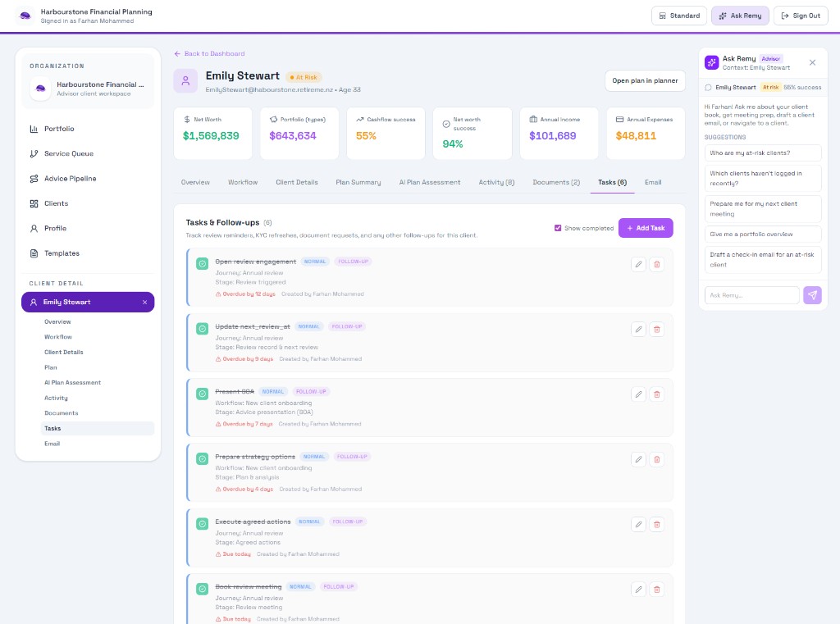Choose 'Who are my at-risk clients?' suggestion
Image resolution: width=840 pixels, height=624 pixels.
pyautogui.click(x=763, y=153)
